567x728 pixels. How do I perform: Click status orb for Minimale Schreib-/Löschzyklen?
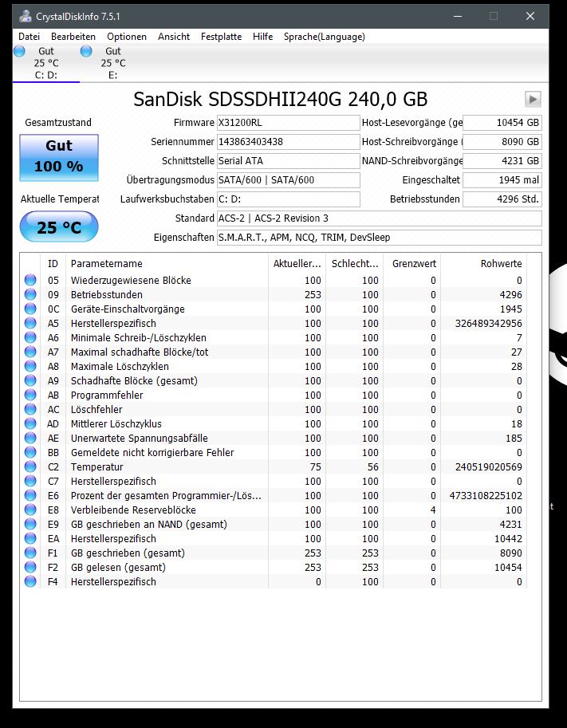click(x=30, y=337)
